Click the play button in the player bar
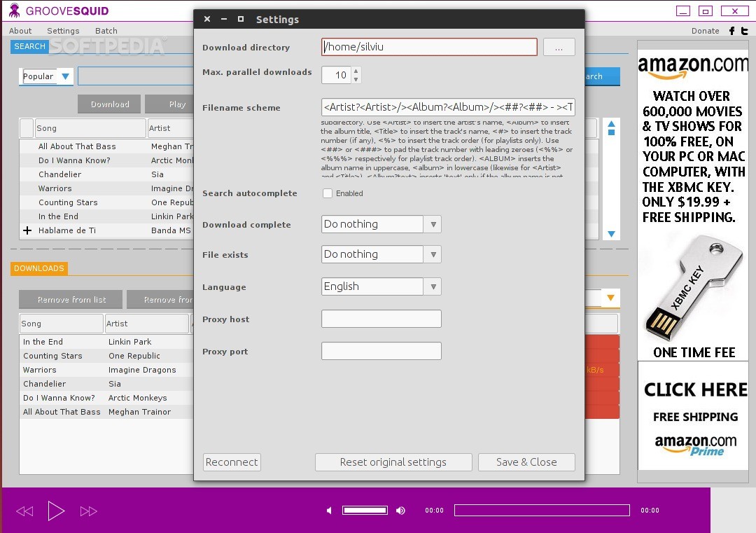 click(x=56, y=511)
